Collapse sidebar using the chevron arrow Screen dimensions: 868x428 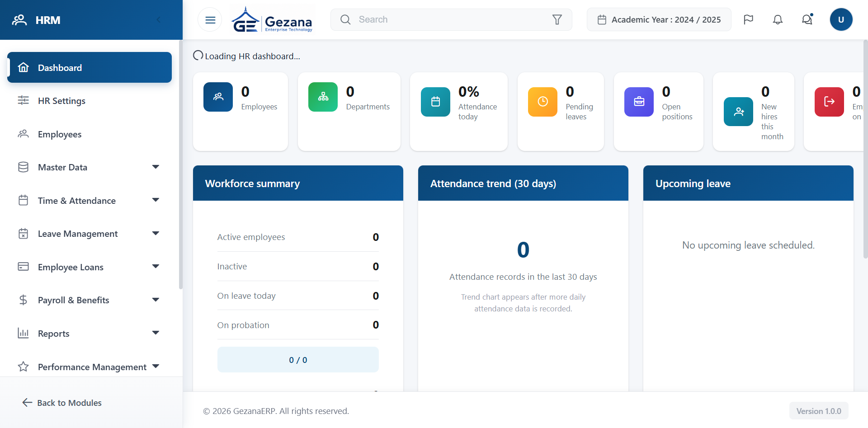(x=158, y=20)
